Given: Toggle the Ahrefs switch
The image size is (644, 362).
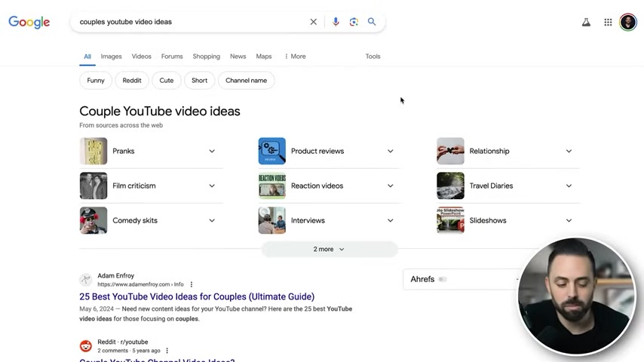Looking at the screenshot, I should [x=443, y=279].
